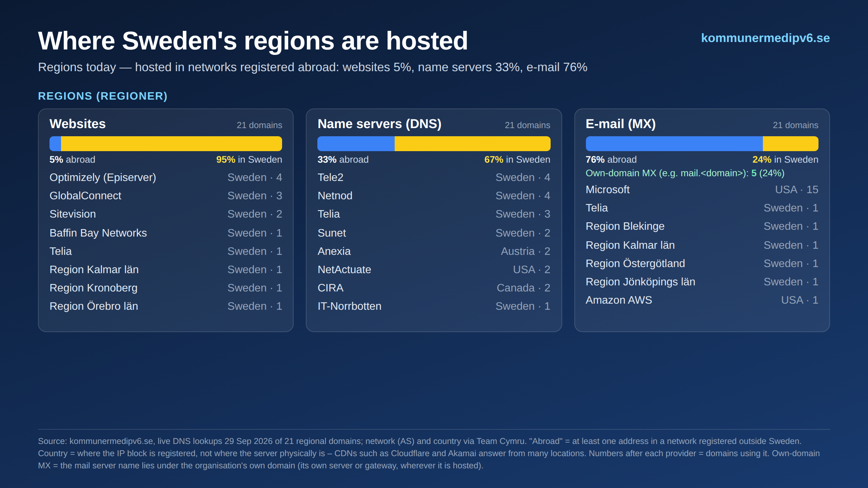This screenshot has height=488, width=868.
Task: Click the '76% abroad' label
Action: 611,160
